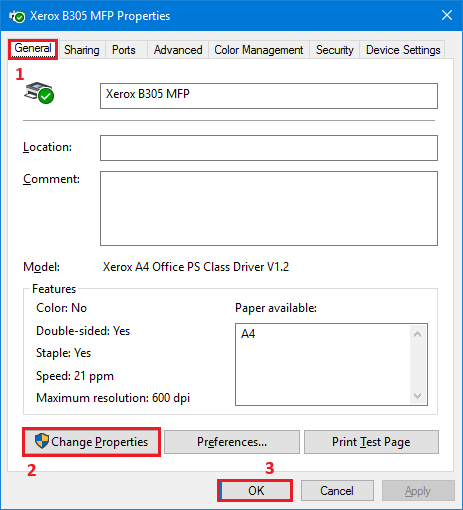Confirm with the OK button
Screen dimensions: 463x510
tap(255, 491)
